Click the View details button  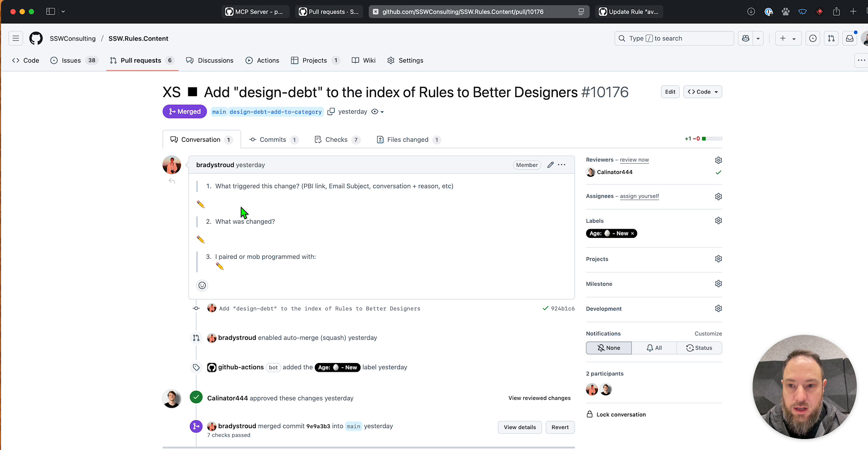click(520, 427)
